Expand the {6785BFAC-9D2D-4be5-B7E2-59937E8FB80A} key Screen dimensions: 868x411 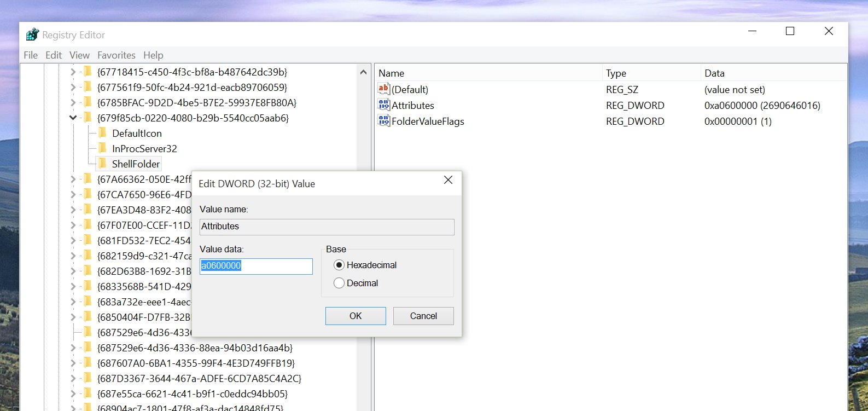[73, 102]
